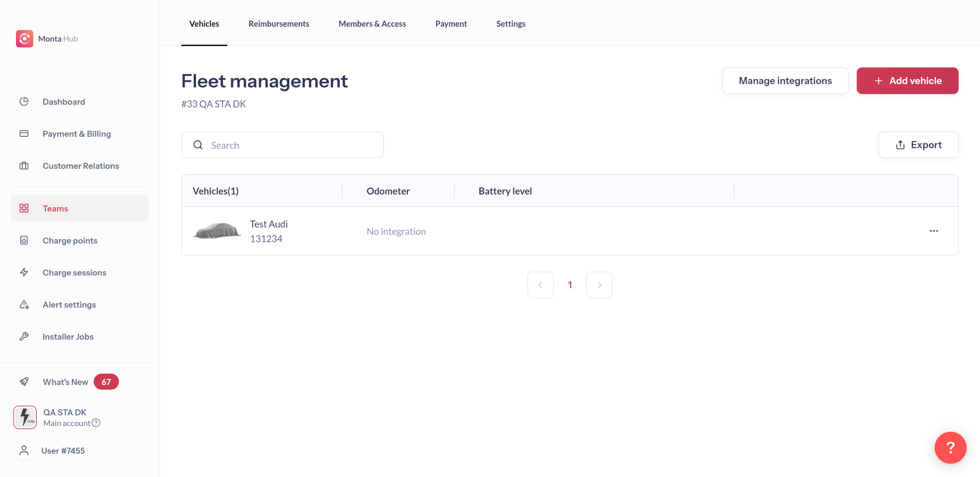
Task: Click the Manage integrations button
Action: 785,81
